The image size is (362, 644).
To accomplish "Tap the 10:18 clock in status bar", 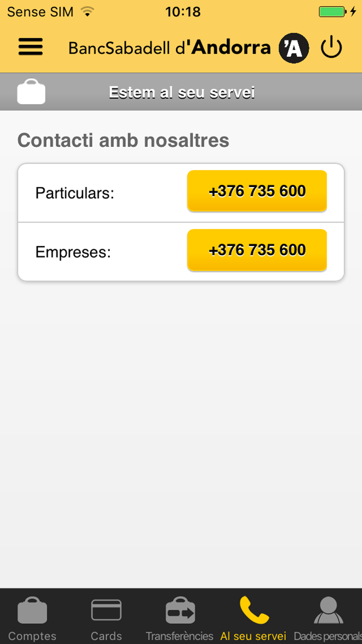I will [x=183, y=12].
